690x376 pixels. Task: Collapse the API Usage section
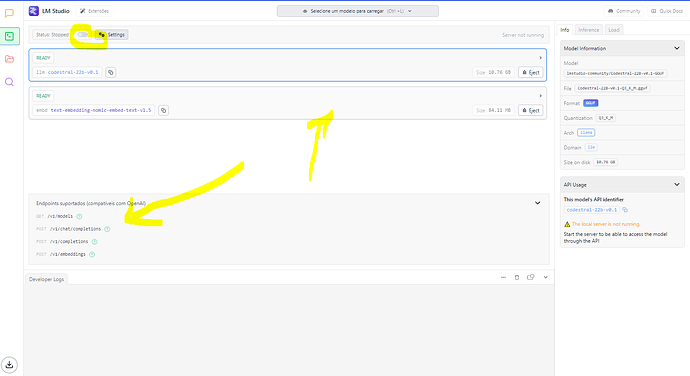coord(677,185)
